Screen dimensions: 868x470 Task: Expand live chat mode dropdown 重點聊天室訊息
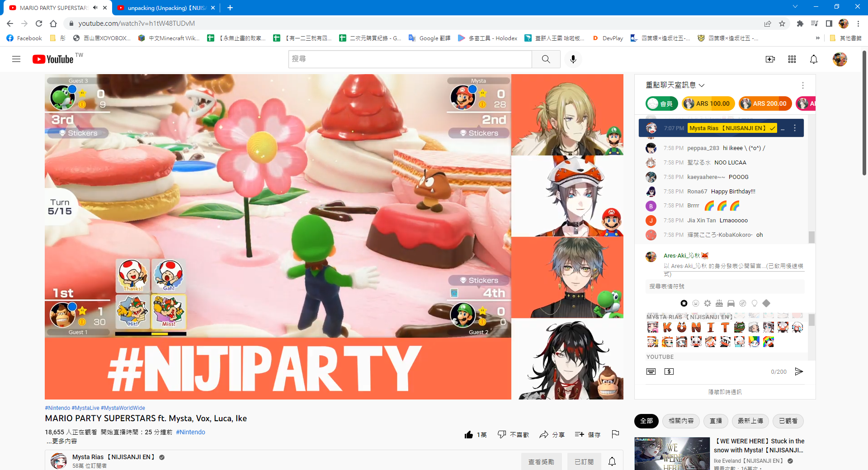675,85
